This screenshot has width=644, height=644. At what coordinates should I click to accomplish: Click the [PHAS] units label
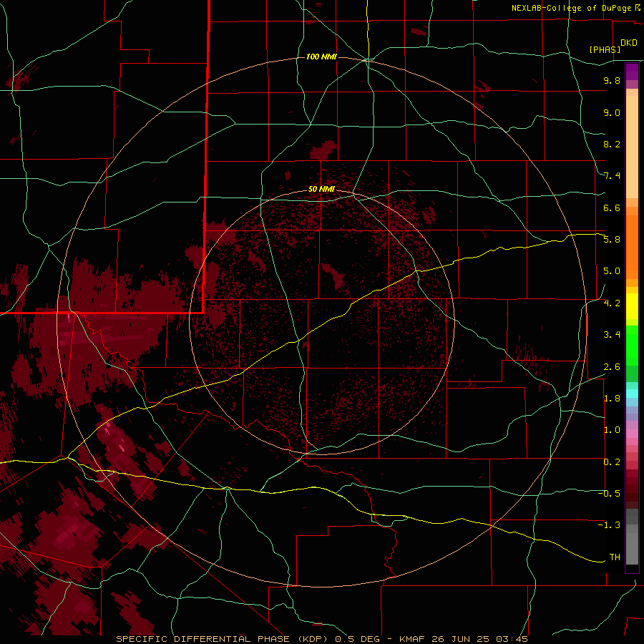coord(605,50)
